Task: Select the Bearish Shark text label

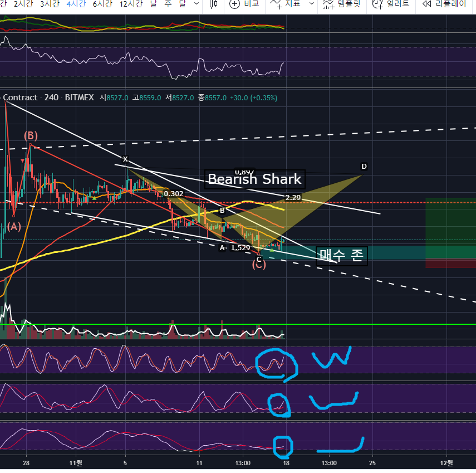Action: (254, 179)
